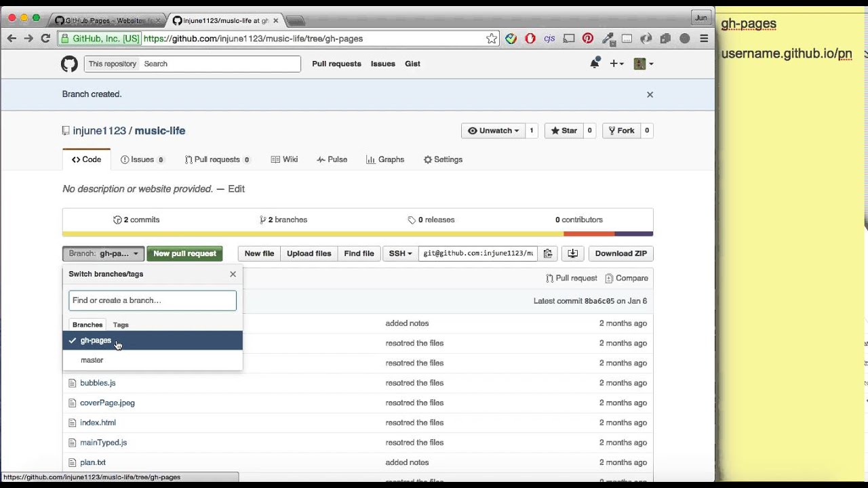
Task: Open the index.html file
Action: click(98, 422)
